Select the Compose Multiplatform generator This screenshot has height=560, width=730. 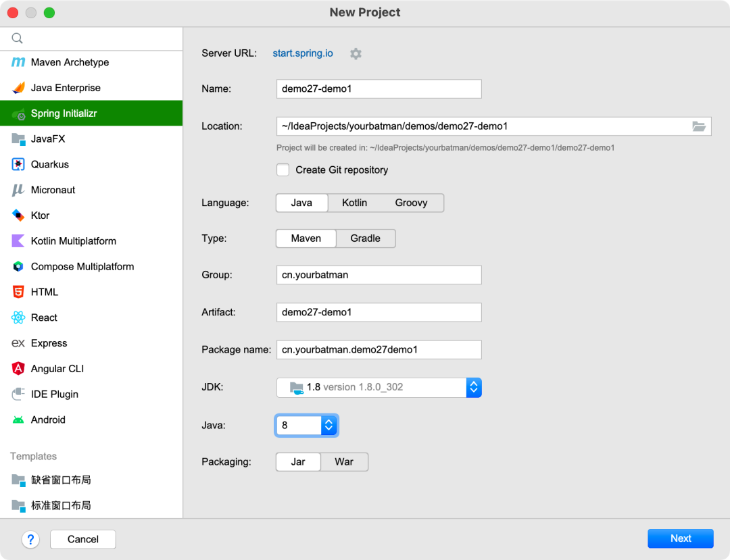tap(80, 266)
